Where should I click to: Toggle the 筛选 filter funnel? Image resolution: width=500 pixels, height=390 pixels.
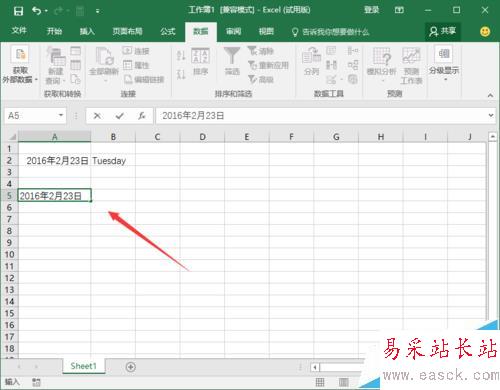tap(232, 61)
